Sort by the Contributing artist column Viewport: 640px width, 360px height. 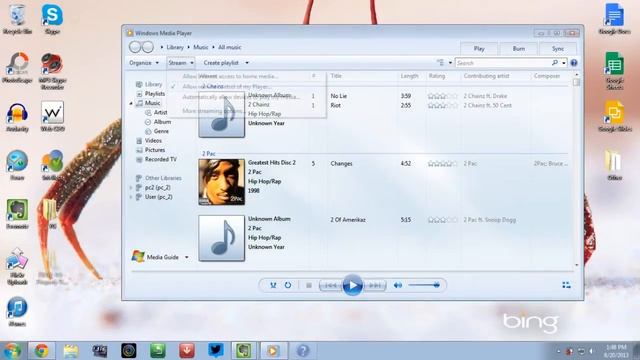click(486, 76)
